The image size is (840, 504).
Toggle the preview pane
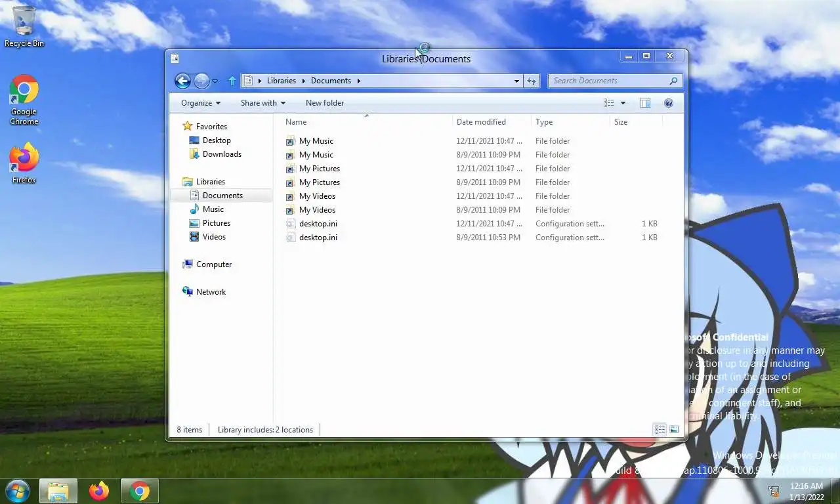pos(645,103)
